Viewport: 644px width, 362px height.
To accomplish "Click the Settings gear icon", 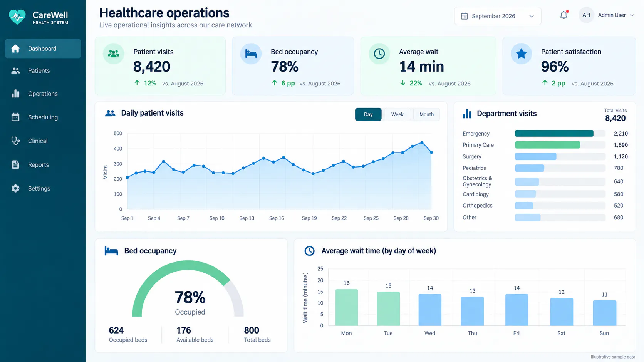I will coord(15,188).
